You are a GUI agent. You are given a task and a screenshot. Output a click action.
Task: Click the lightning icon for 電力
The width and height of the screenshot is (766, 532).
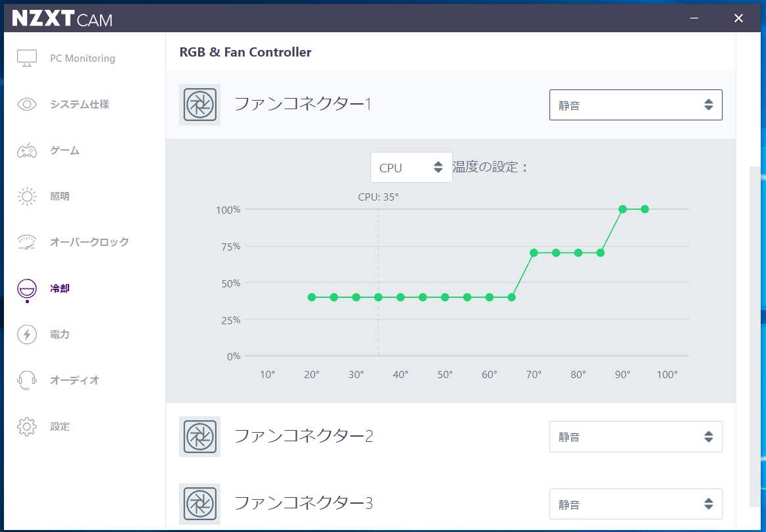[27, 334]
